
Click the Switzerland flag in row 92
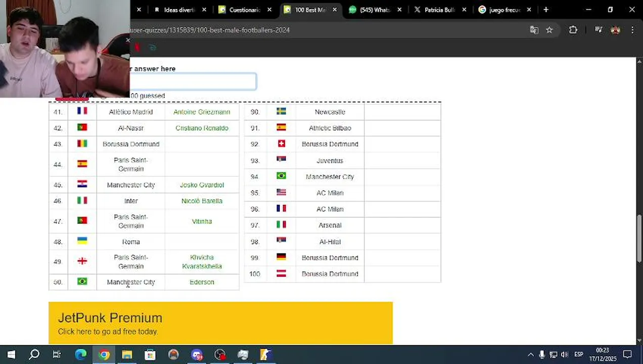point(281,144)
